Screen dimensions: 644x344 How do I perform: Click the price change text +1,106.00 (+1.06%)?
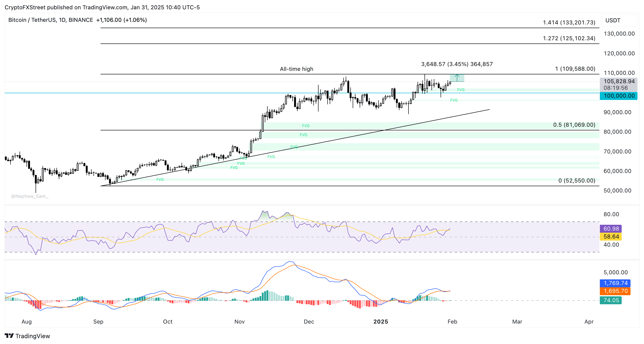click(x=122, y=20)
